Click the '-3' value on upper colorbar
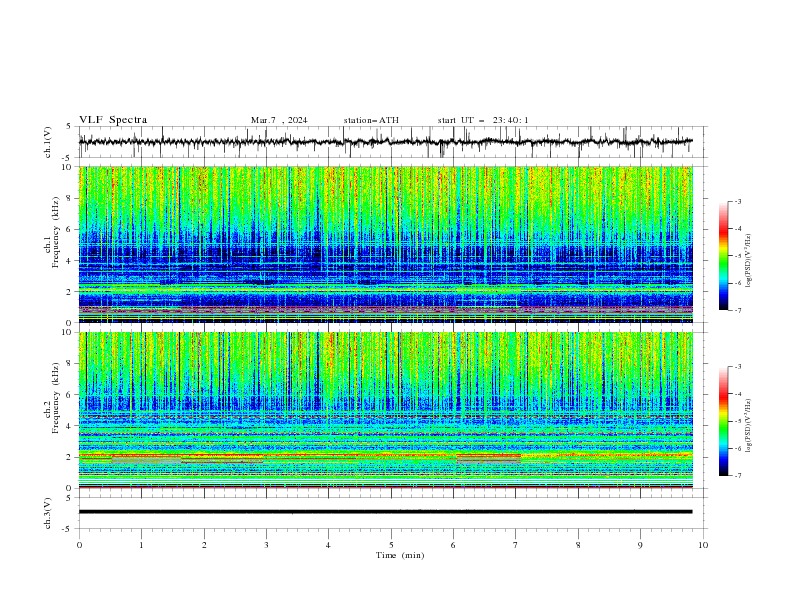 [x=737, y=201]
